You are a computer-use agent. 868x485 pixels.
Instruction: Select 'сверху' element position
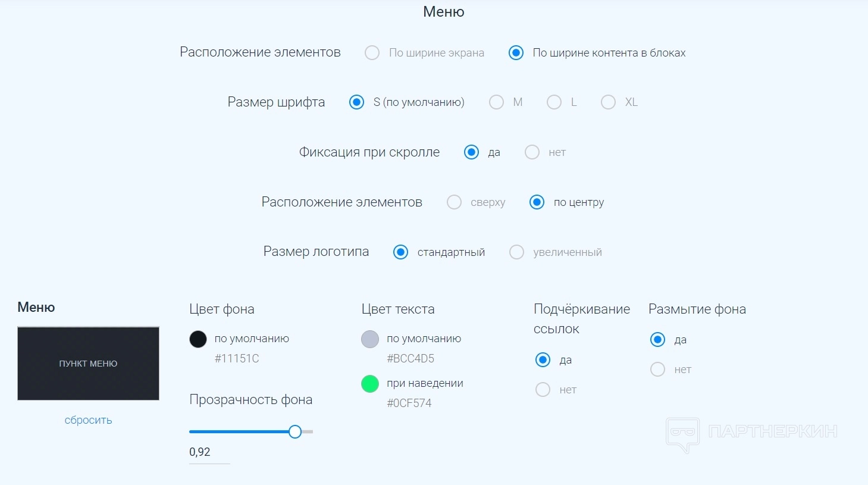coord(454,202)
